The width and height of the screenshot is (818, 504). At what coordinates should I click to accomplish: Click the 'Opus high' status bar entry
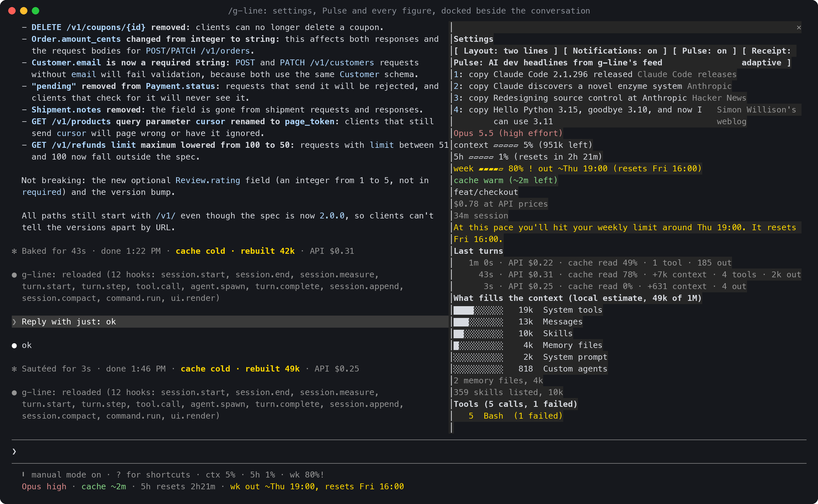(44, 487)
